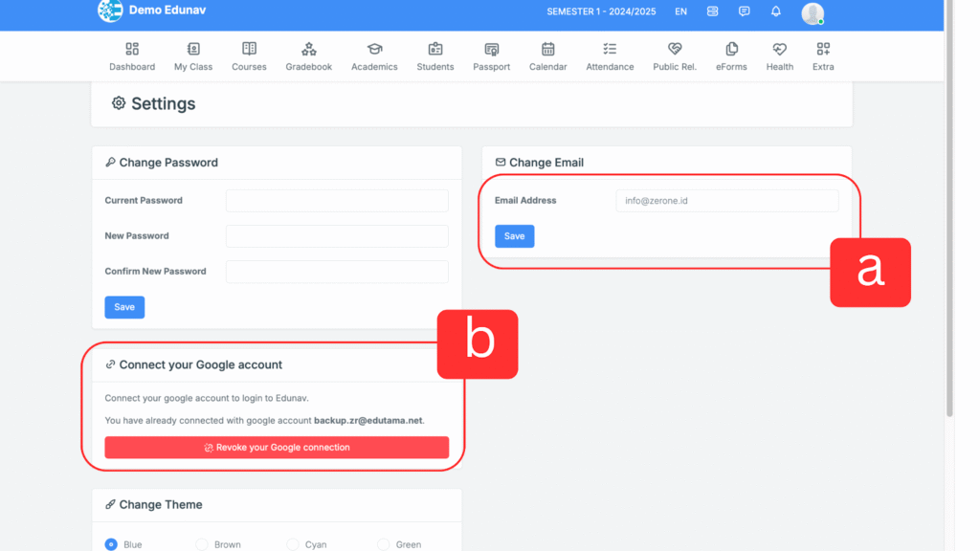Open the Passport module icon

click(x=491, y=50)
